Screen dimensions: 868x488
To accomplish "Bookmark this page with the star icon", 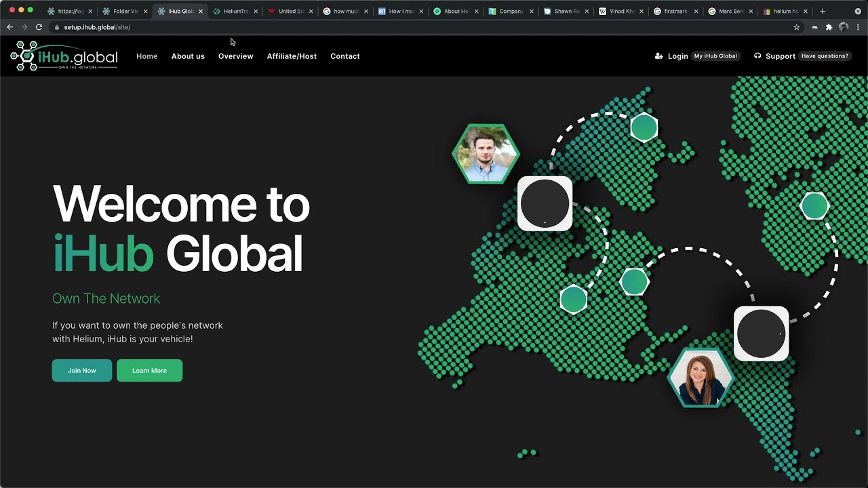I will (796, 27).
